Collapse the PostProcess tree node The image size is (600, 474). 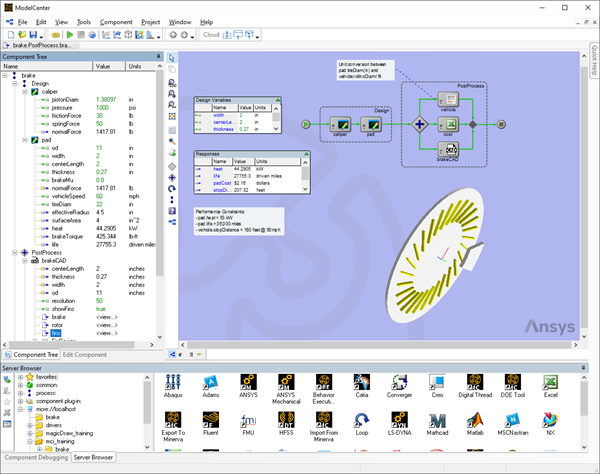tap(13, 253)
